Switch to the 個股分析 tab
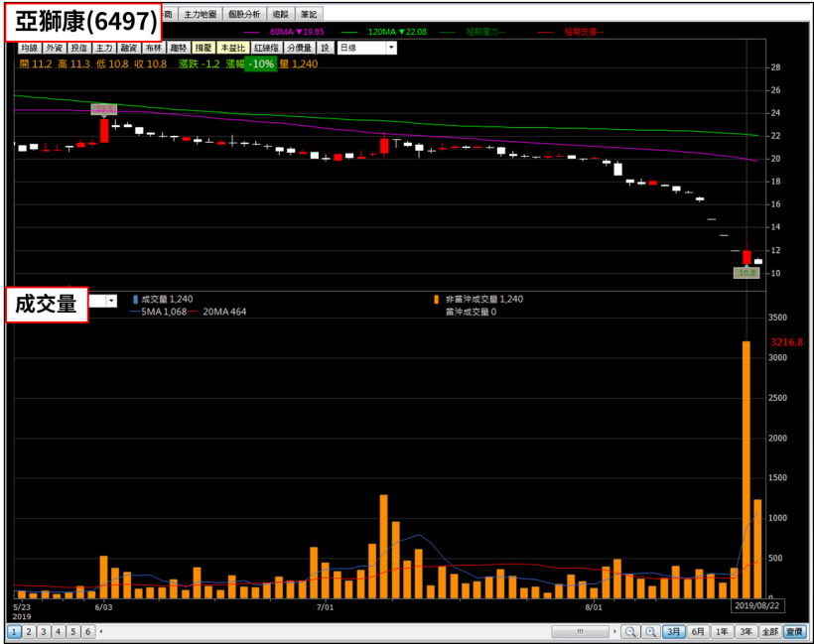 point(244,14)
